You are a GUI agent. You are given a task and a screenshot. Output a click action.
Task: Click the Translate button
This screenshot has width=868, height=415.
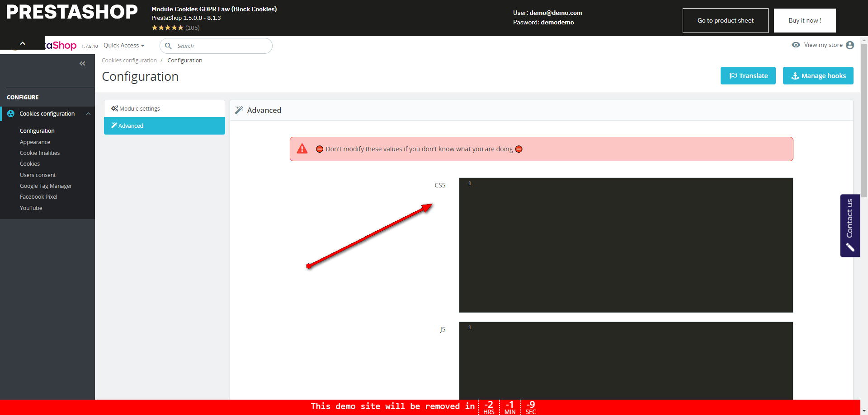[x=748, y=76]
